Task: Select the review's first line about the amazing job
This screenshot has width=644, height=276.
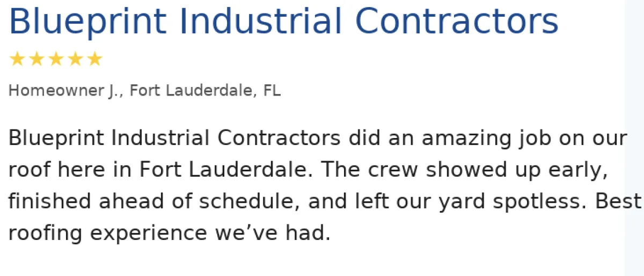Action: click(318, 139)
